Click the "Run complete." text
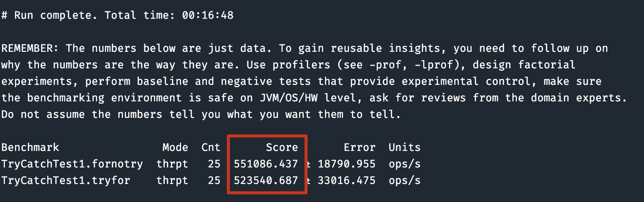The width and height of the screenshot is (644, 202). click(55, 15)
